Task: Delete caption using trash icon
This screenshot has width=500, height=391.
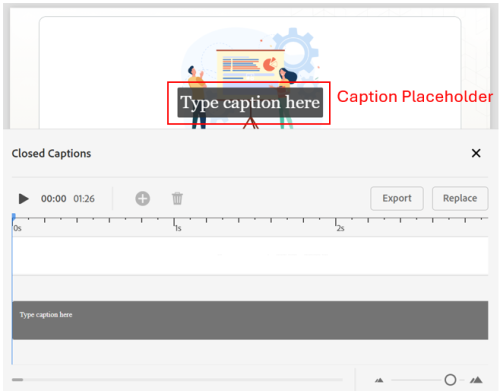Action: click(177, 199)
